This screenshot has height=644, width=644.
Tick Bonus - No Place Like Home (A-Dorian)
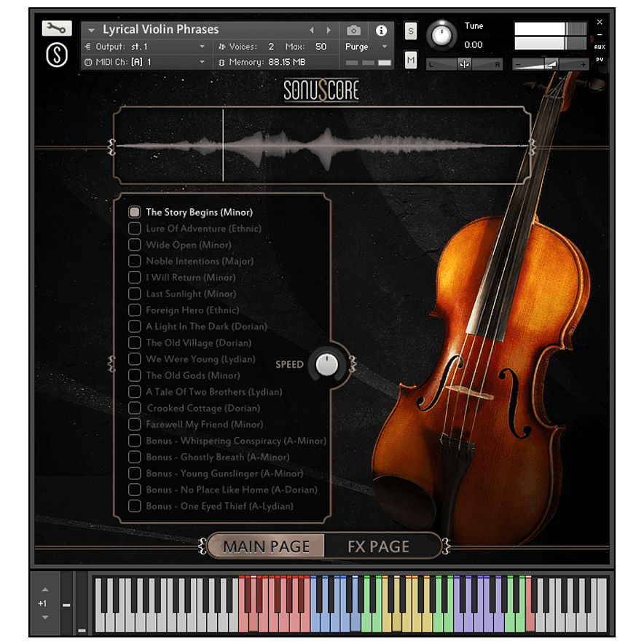pos(134,490)
